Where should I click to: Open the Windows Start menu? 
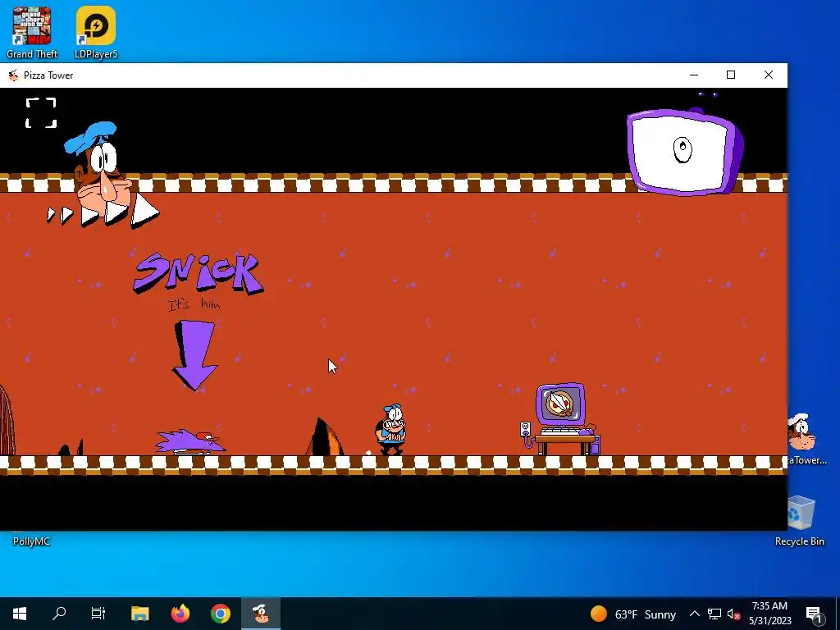point(20,614)
